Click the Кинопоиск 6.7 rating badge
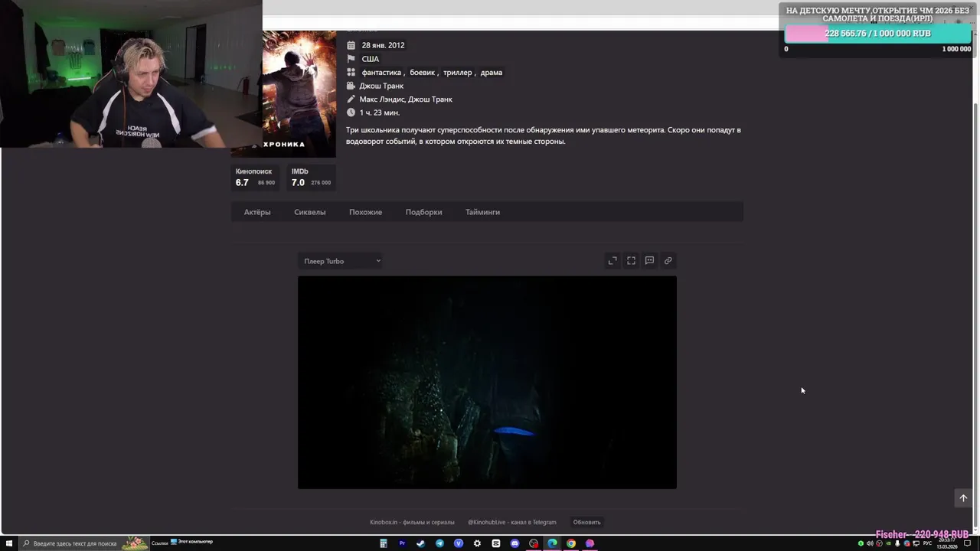 point(255,178)
